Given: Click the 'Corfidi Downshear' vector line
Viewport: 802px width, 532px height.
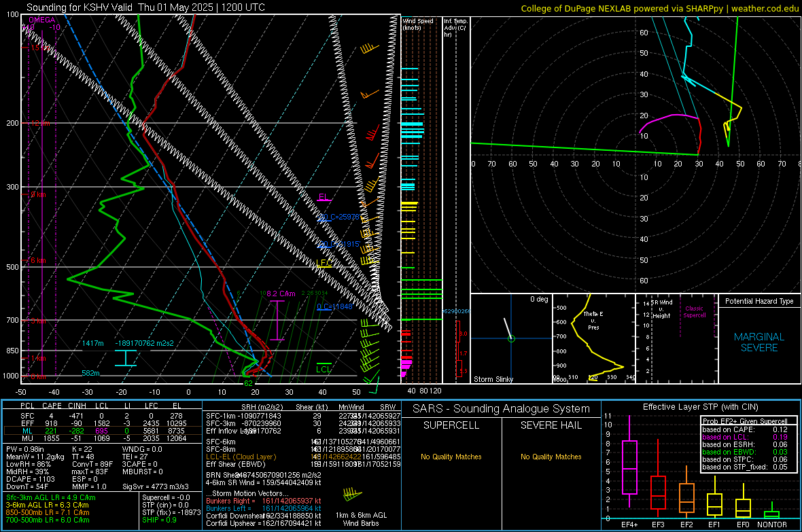Looking at the screenshot, I should click(264, 516).
